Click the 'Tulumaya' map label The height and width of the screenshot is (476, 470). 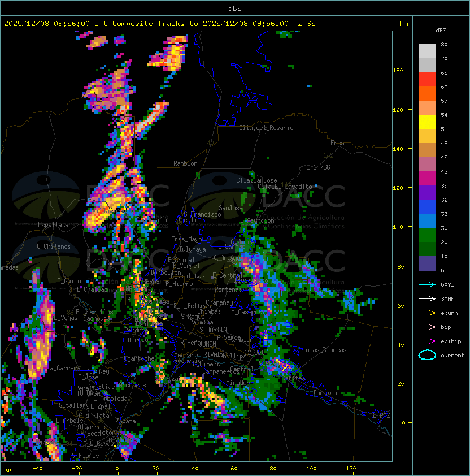click(193, 249)
